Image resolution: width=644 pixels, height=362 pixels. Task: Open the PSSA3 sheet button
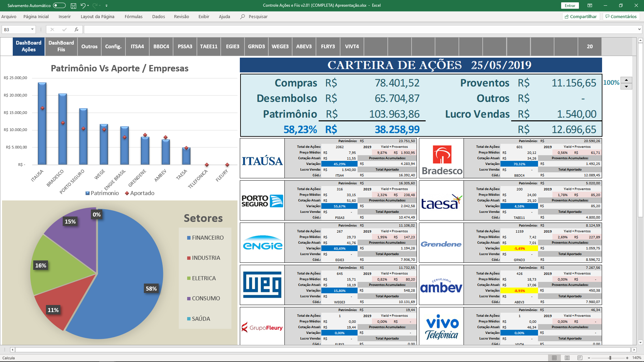click(185, 47)
